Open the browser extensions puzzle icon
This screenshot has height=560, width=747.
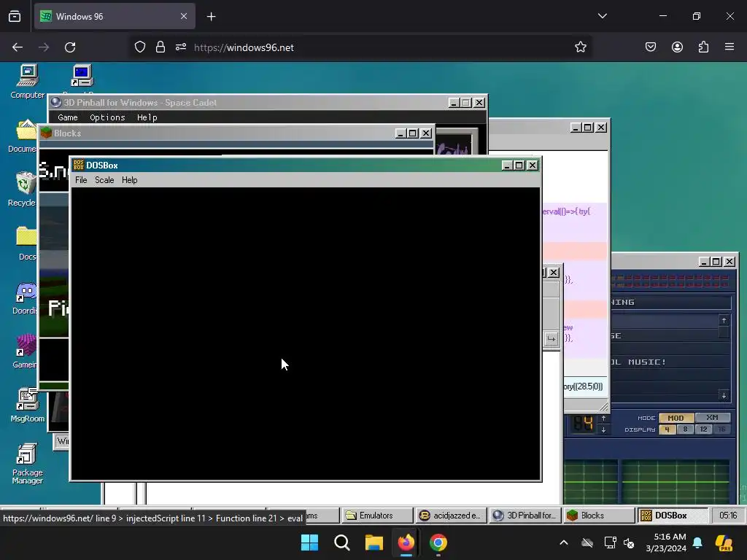coord(703,47)
